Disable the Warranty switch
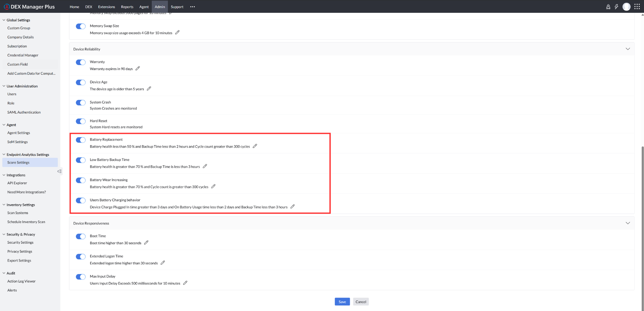 (81, 62)
